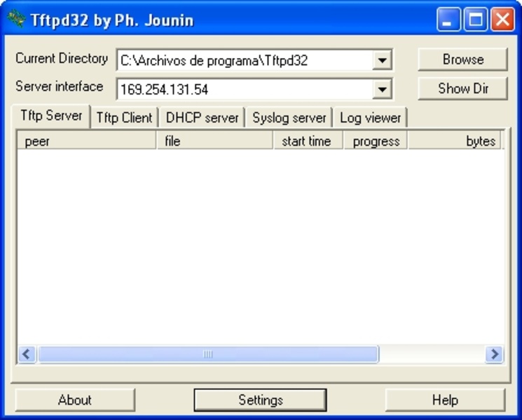The width and height of the screenshot is (522, 420).
Task: Switch to the DHCP server tab
Action: coord(202,118)
